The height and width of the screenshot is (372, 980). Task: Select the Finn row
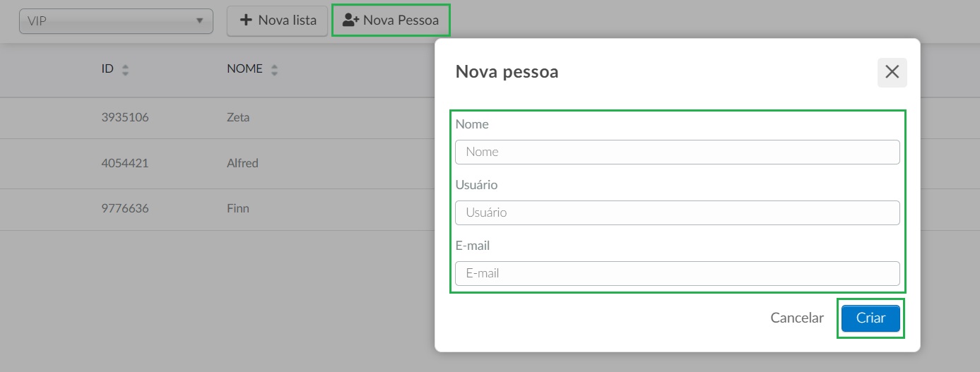(x=217, y=209)
